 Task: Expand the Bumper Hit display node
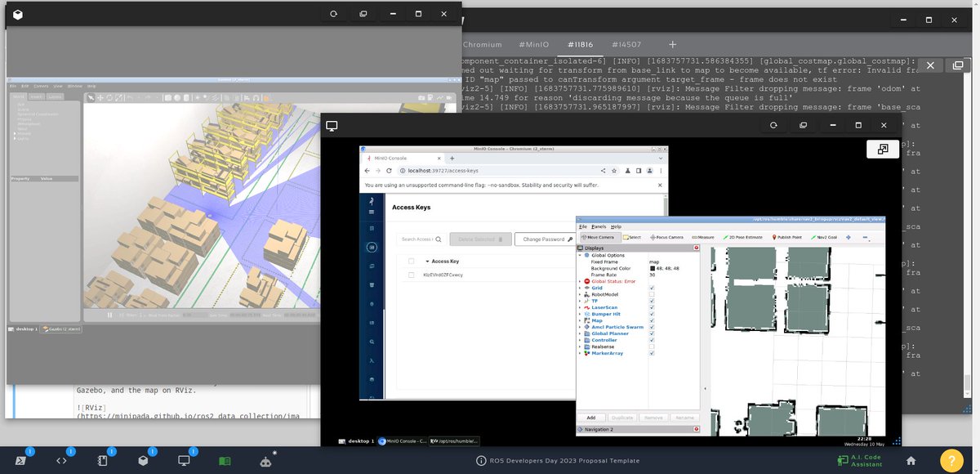pyautogui.click(x=580, y=314)
